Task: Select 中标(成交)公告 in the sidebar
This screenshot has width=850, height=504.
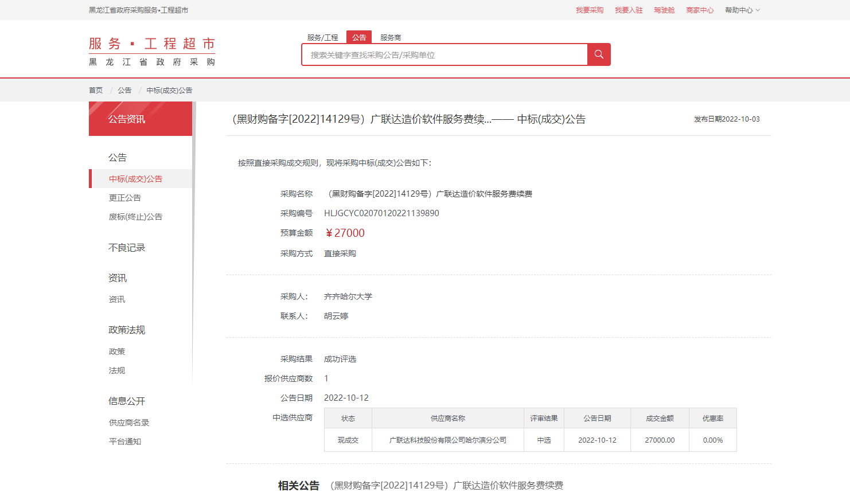Action: coord(136,179)
